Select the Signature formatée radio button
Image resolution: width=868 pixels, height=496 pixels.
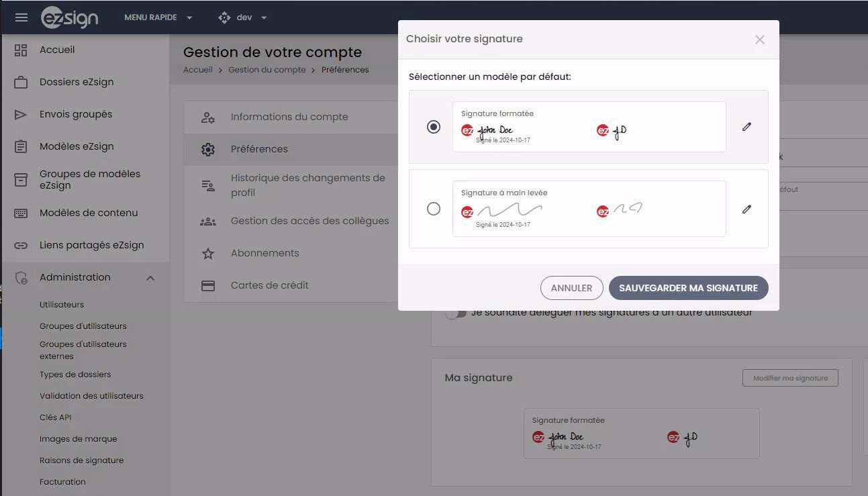point(434,126)
